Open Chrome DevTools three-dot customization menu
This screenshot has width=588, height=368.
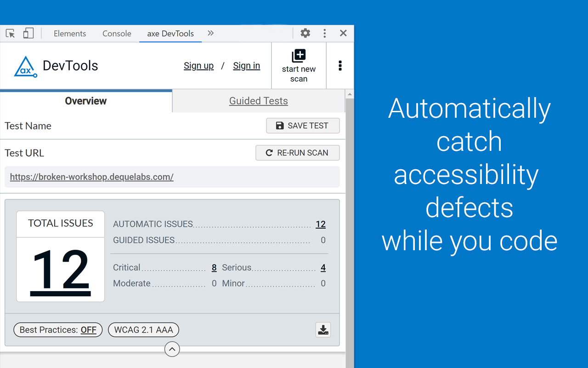[324, 33]
